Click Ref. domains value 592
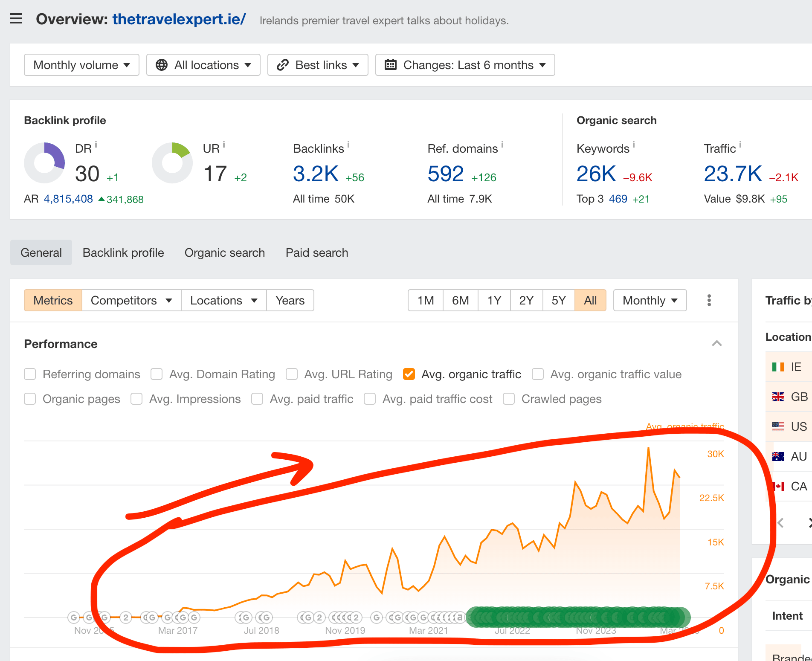 tap(446, 174)
